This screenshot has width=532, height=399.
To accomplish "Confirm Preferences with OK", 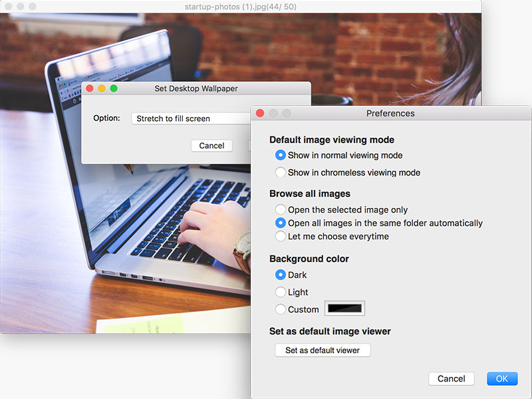I will 502,378.
